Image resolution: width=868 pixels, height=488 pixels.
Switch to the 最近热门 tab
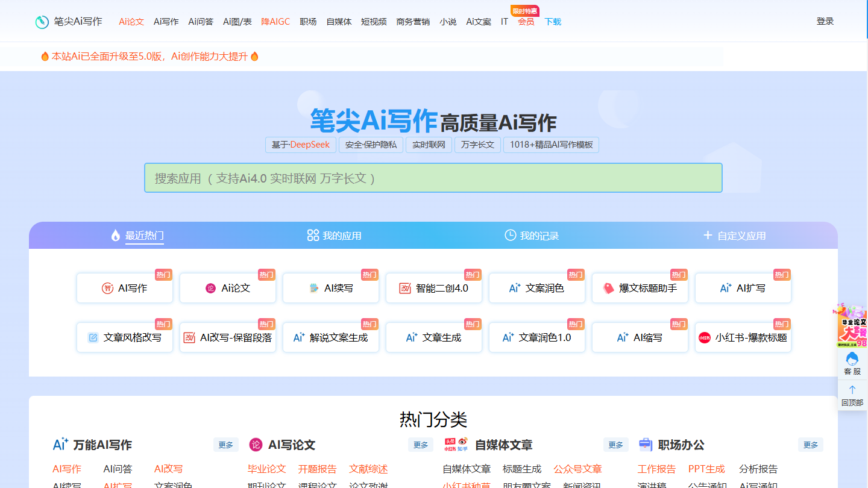137,236
